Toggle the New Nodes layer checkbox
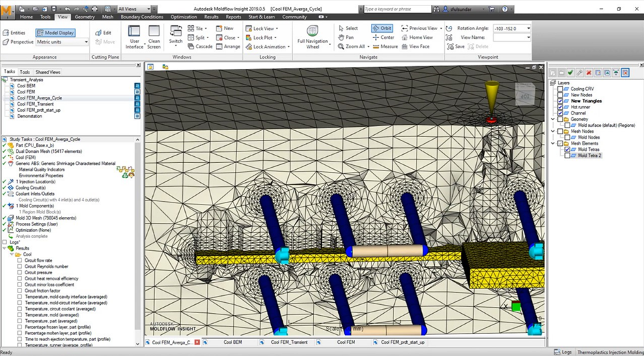Image resolution: width=644 pixels, height=356 pixels. point(560,95)
